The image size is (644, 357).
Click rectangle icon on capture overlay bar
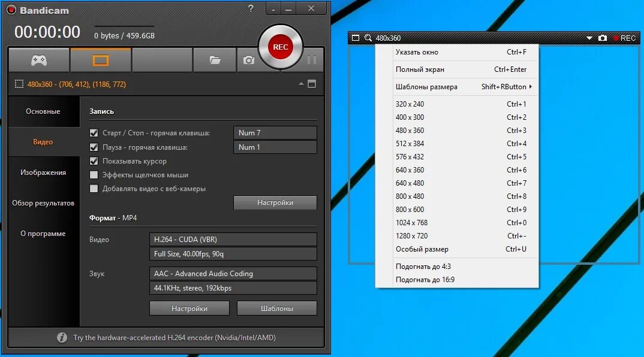coord(356,38)
